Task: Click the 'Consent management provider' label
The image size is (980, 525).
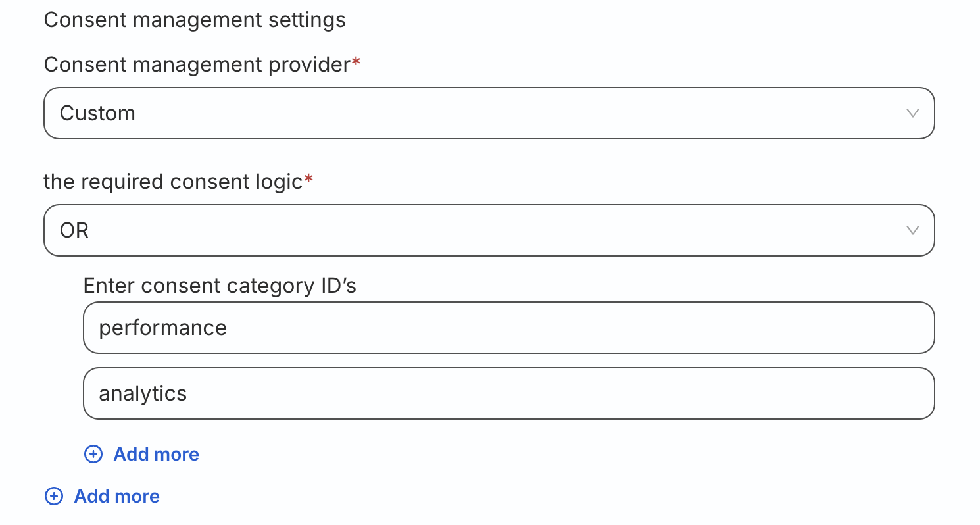Action: coord(197,64)
